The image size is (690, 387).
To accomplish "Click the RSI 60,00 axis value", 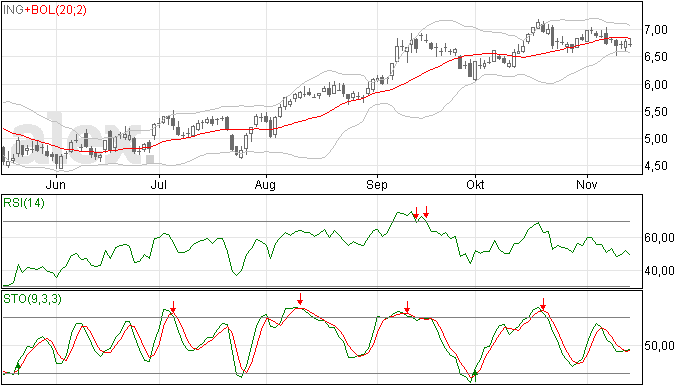I will (659, 238).
